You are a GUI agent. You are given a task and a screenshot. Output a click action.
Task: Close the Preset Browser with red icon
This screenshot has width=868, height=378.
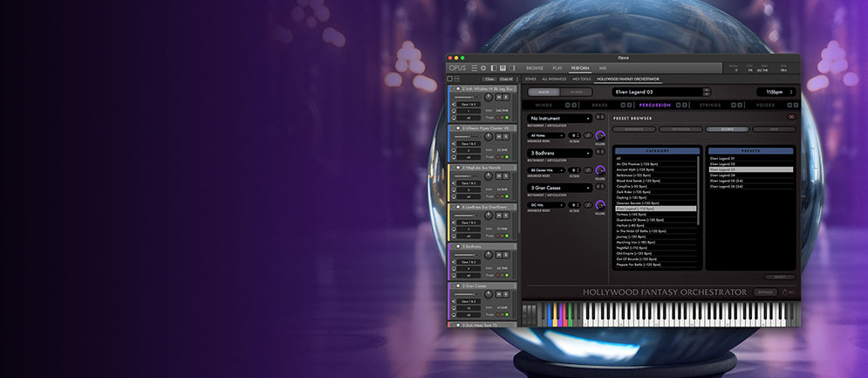(791, 117)
